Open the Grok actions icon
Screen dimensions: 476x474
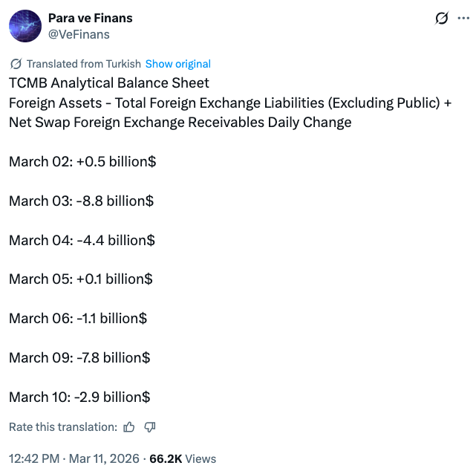pyautogui.click(x=442, y=19)
